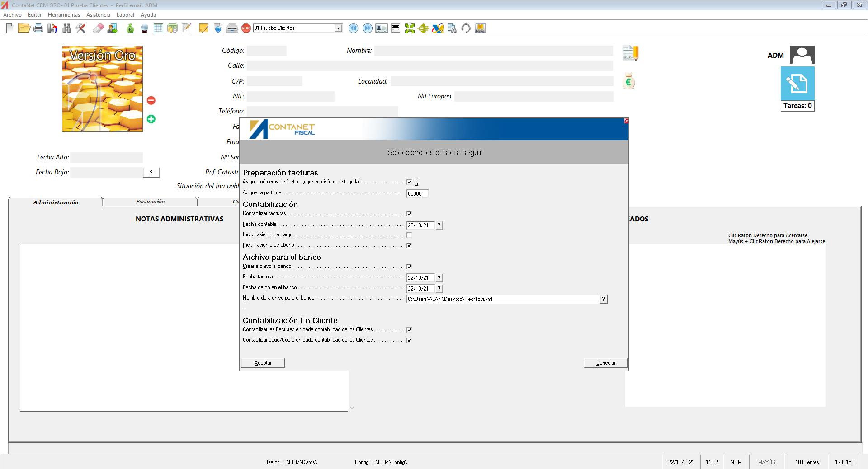Toggle Incluir asiento de abono checkbox
Image resolution: width=868 pixels, height=469 pixels.
(x=409, y=245)
